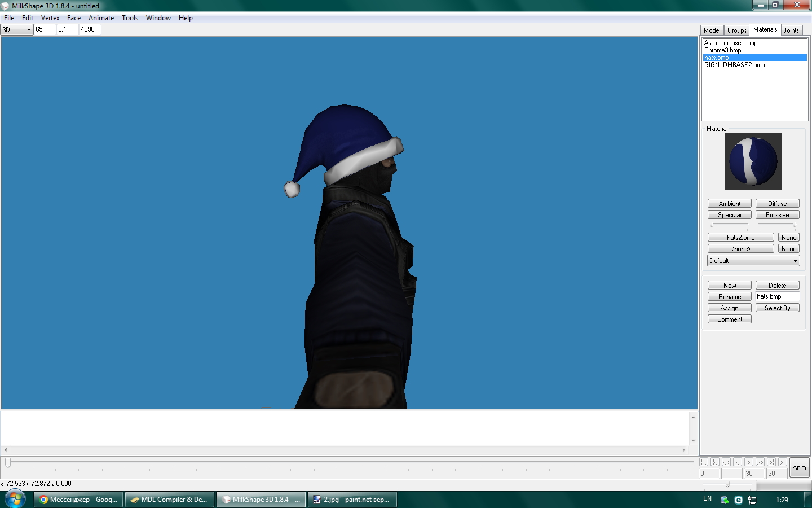The width and height of the screenshot is (812, 508).
Task: Click the Comment button
Action: coord(730,319)
